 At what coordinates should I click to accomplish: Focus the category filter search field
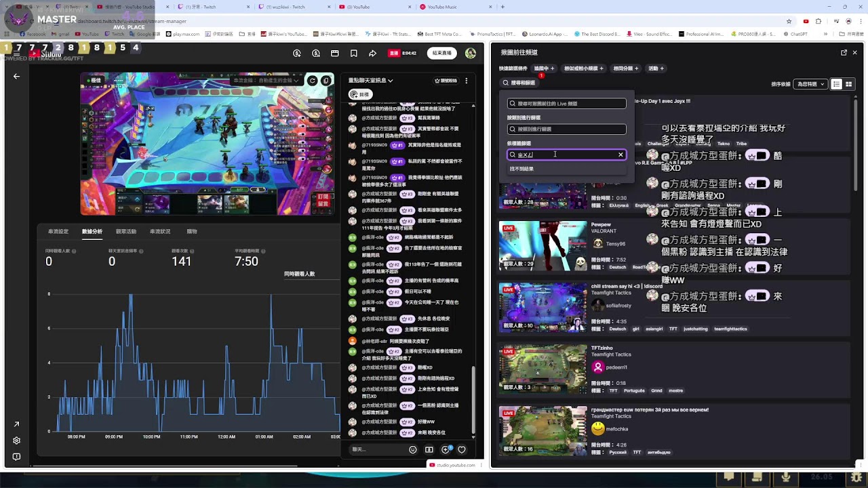coord(567,129)
